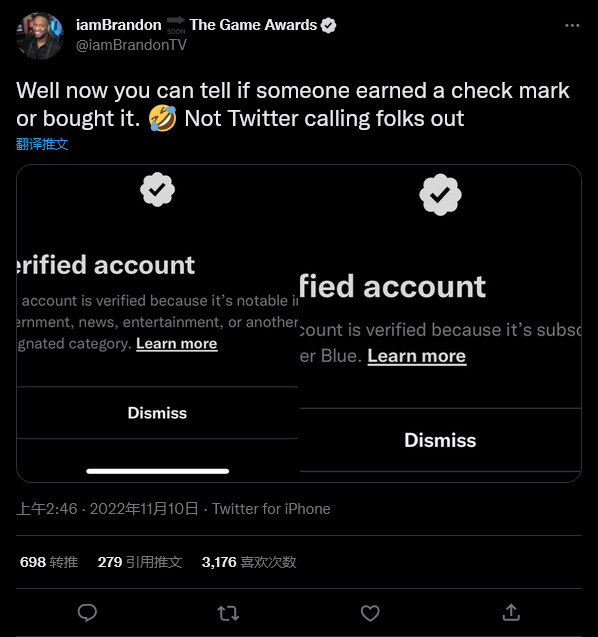
Task: Open the three-dot more options menu
Action: click(572, 26)
